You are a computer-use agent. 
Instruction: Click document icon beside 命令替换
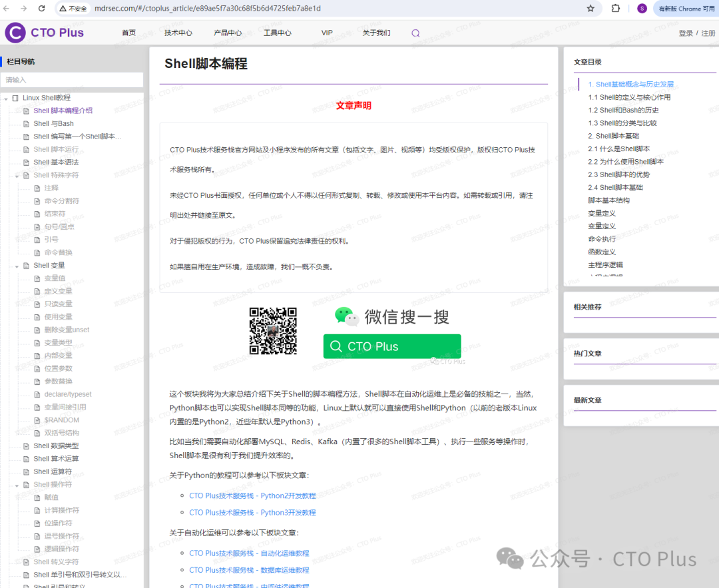pyautogui.click(x=37, y=252)
